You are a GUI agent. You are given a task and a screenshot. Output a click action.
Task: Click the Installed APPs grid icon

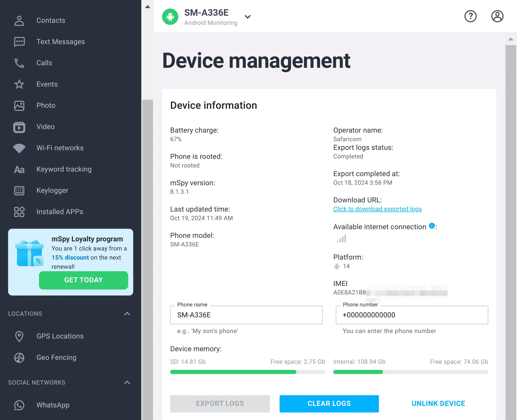click(x=19, y=212)
